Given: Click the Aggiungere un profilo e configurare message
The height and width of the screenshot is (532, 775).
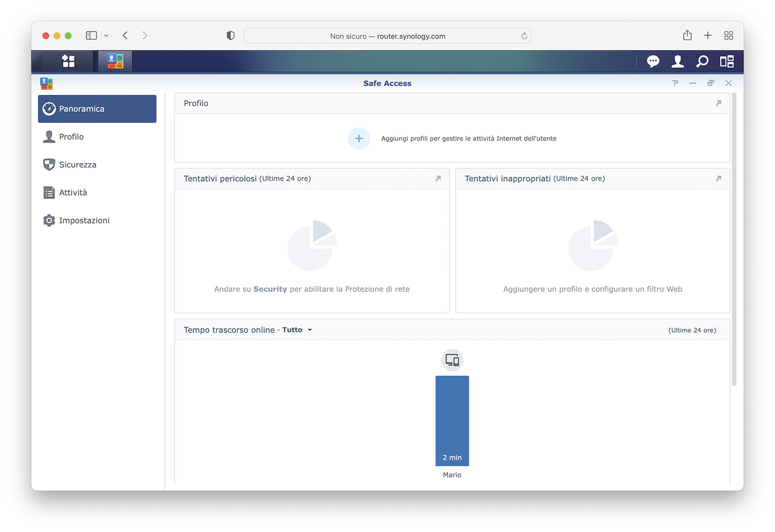Looking at the screenshot, I should click(x=592, y=289).
